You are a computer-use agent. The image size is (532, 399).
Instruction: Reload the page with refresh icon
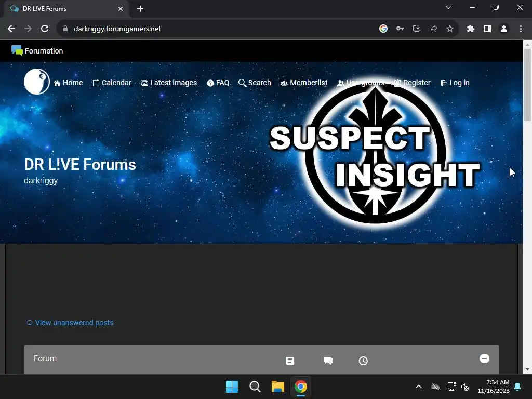click(x=45, y=29)
